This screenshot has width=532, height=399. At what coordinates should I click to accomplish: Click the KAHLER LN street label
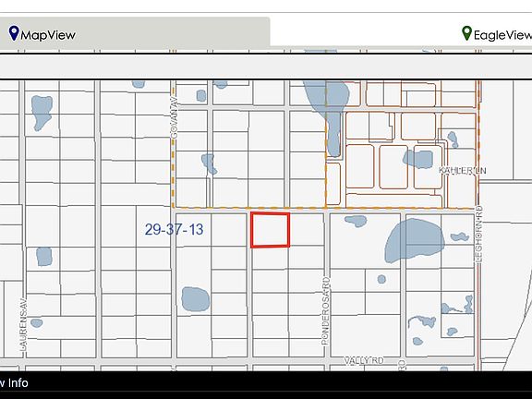coord(462,170)
